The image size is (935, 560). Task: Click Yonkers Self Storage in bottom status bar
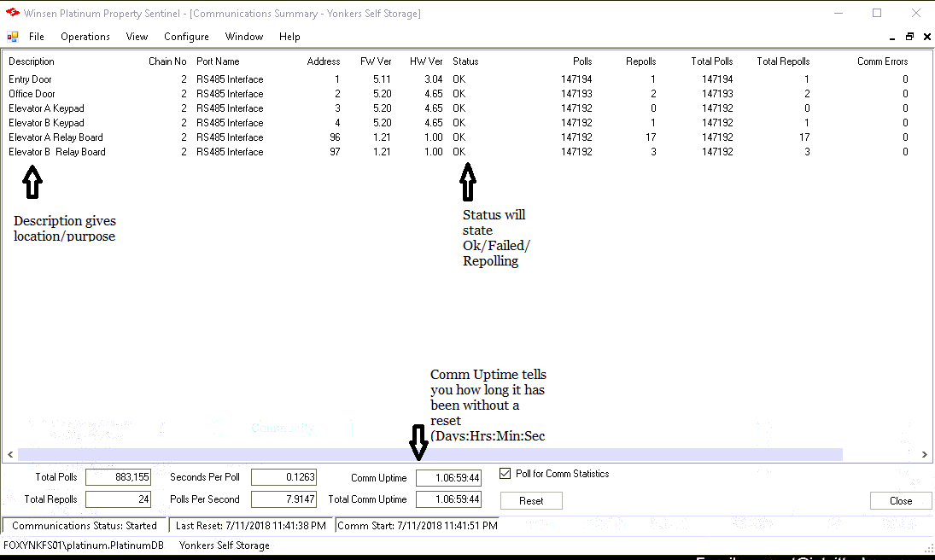[x=225, y=545]
